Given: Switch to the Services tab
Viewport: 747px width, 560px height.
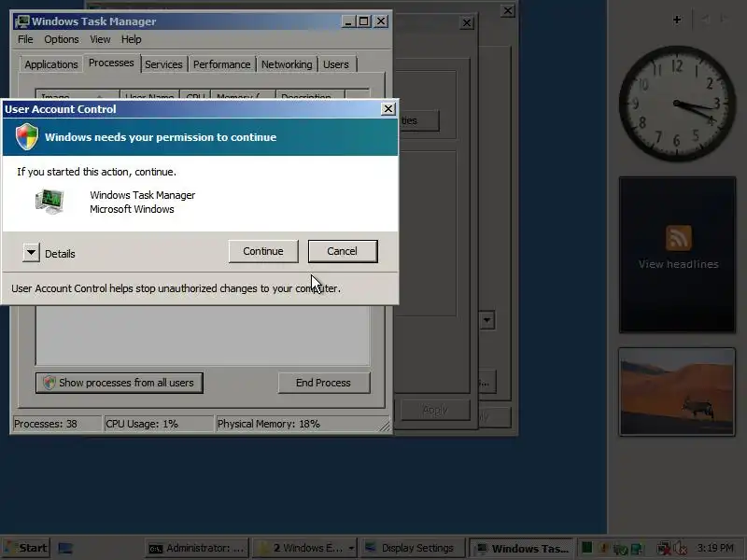Looking at the screenshot, I should [x=164, y=64].
